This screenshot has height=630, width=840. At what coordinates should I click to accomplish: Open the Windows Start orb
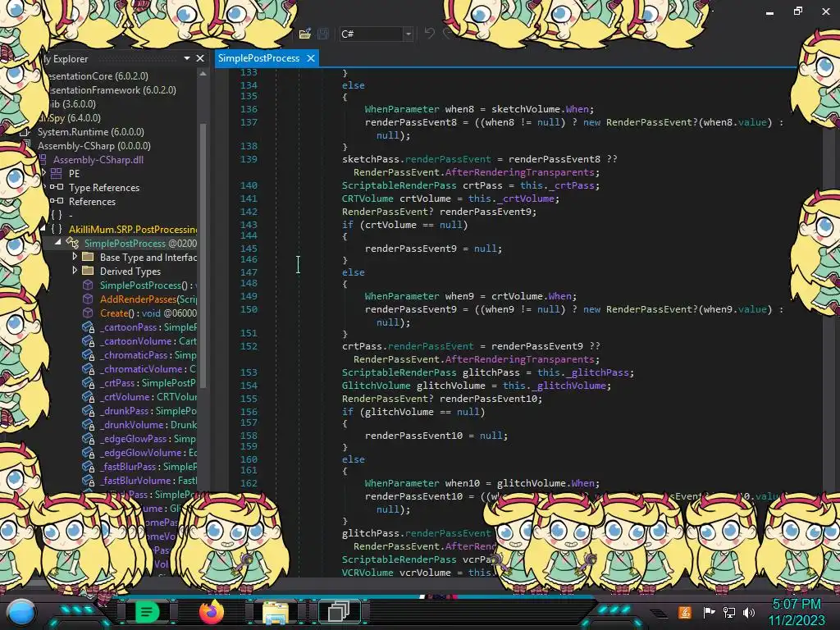click(x=21, y=613)
